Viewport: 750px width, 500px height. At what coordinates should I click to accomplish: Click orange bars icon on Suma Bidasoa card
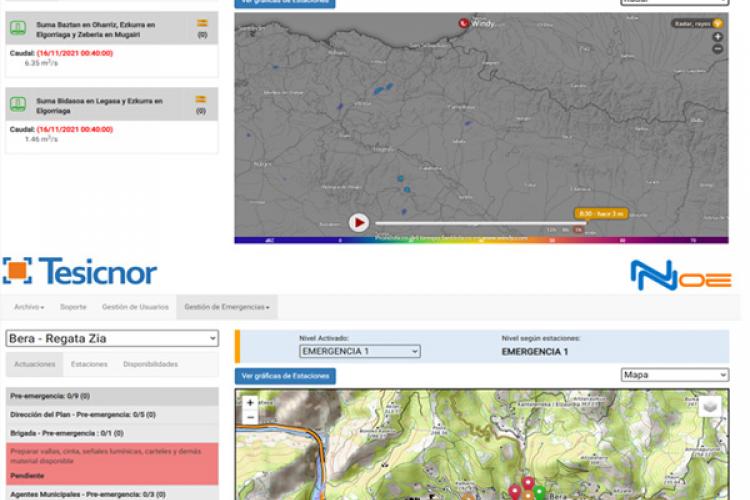[201, 100]
